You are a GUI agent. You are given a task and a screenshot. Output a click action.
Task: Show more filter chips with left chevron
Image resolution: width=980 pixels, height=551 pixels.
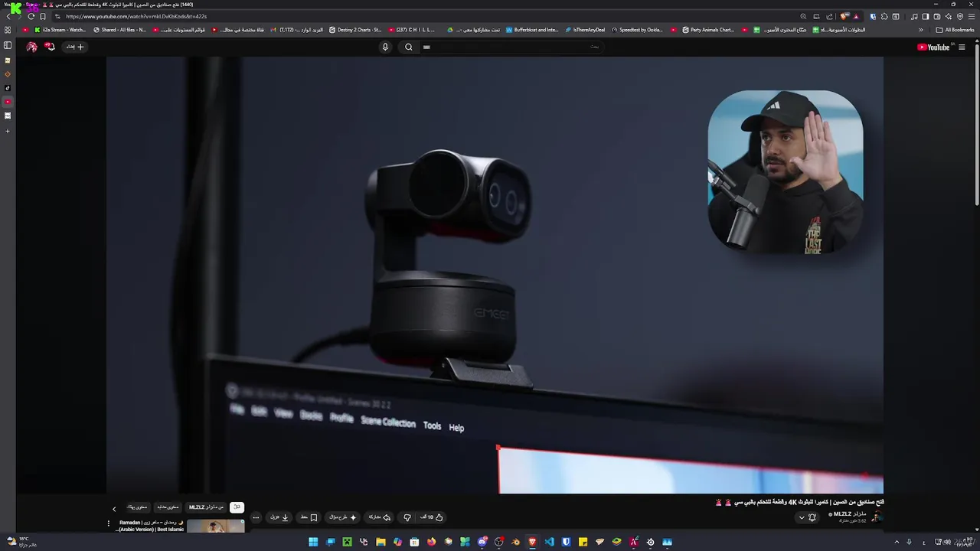115,509
